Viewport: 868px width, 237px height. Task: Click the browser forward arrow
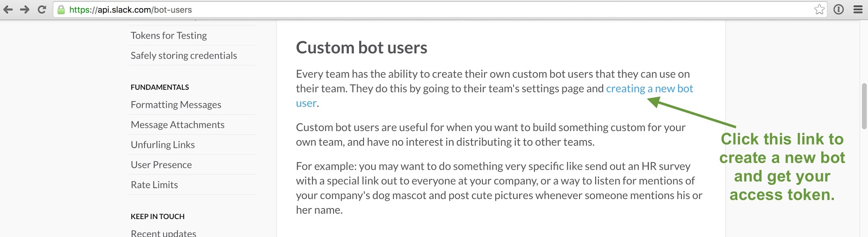click(x=24, y=9)
